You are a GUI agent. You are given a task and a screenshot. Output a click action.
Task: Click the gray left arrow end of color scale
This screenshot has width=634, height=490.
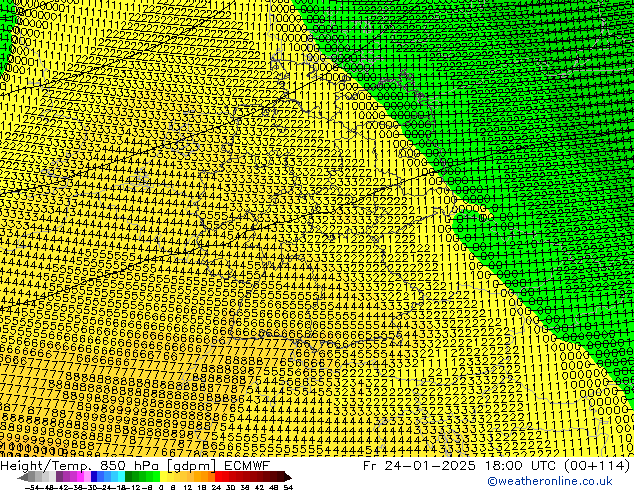[23, 477]
